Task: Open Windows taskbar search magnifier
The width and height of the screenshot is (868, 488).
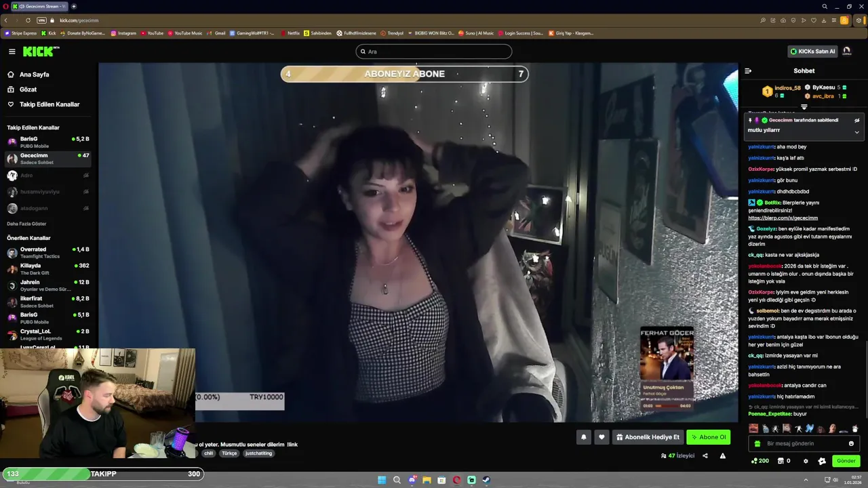Action: (x=397, y=480)
